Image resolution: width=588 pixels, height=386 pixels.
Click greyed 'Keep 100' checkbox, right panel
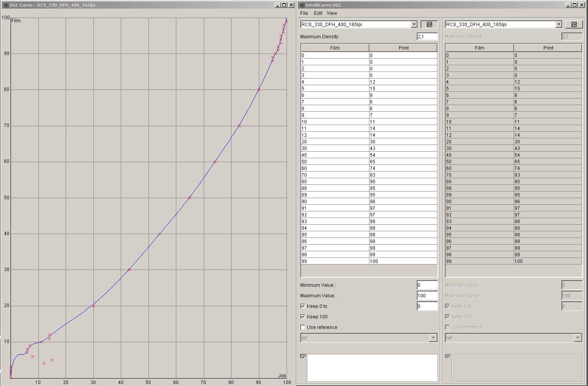tap(447, 316)
